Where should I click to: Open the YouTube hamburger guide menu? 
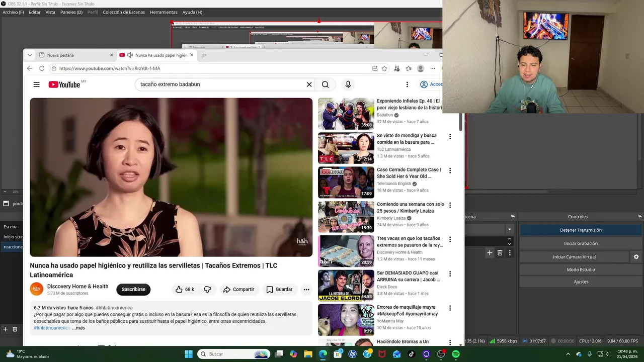36,84
